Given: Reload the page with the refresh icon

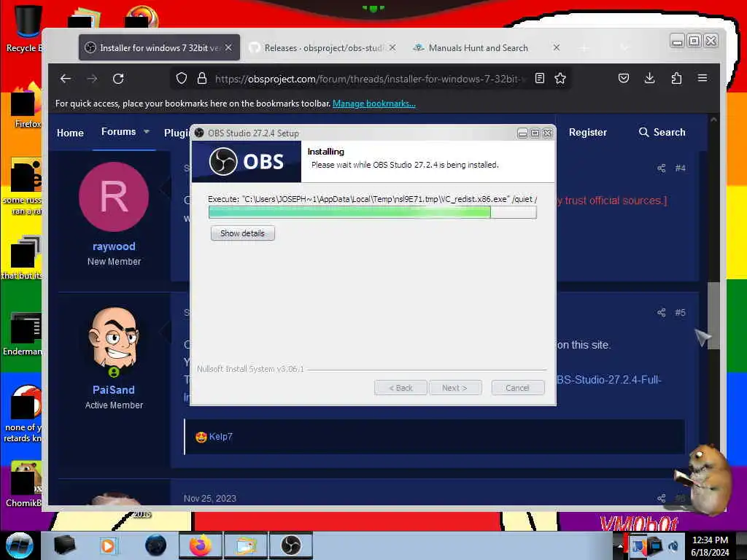Looking at the screenshot, I should click(118, 79).
